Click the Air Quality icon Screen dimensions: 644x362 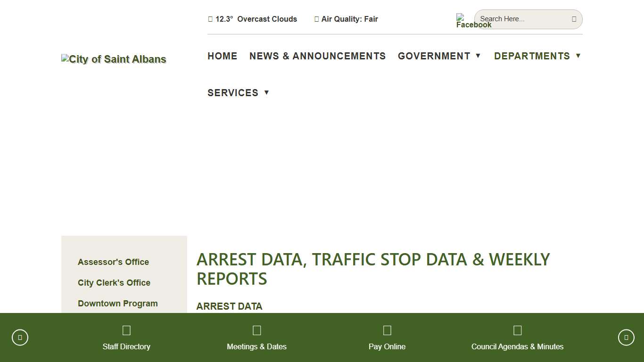click(x=316, y=19)
